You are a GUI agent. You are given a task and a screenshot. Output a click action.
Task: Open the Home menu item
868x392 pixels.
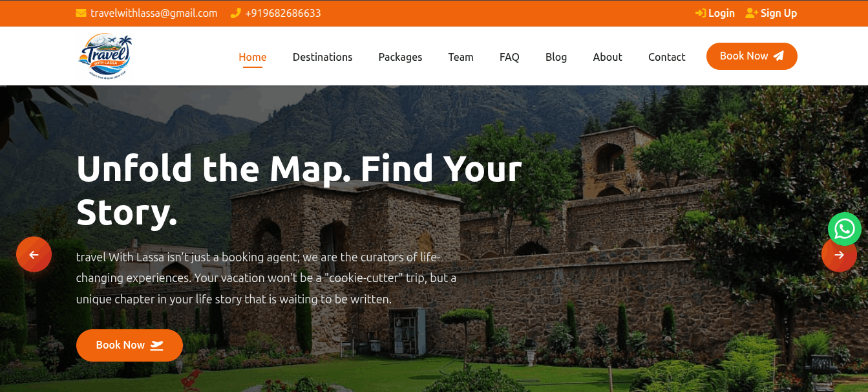coord(252,57)
